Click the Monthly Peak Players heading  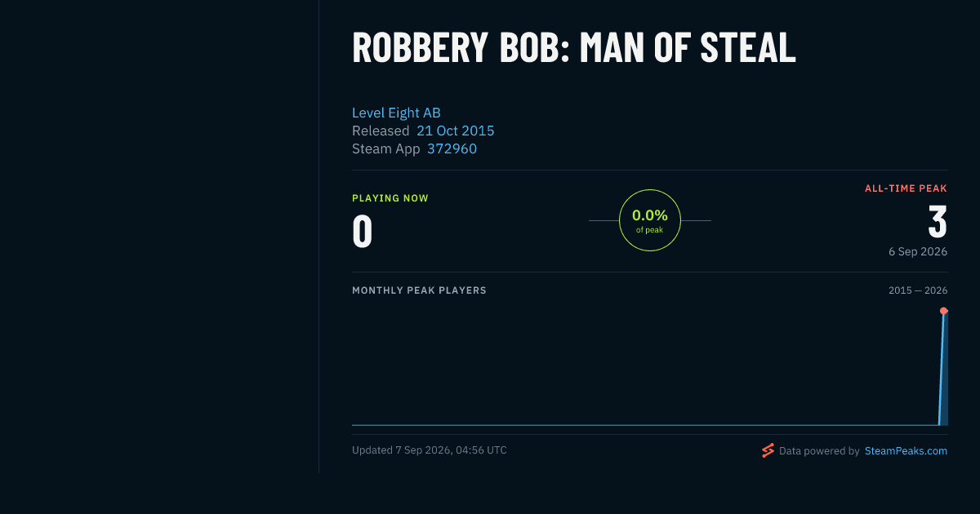tap(419, 290)
